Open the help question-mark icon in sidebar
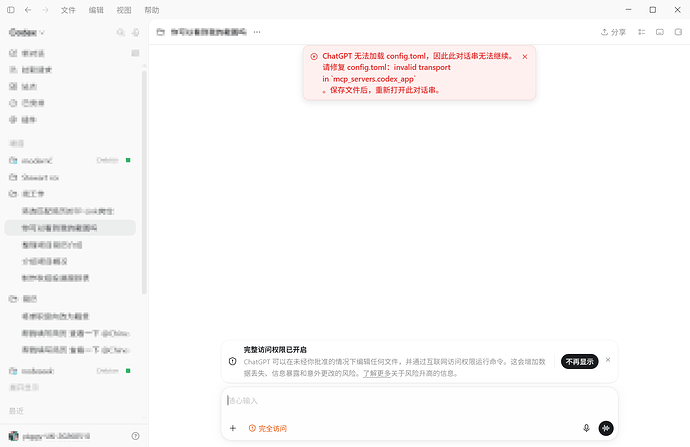This screenshot has height=447, width=690. coord(136,436)
